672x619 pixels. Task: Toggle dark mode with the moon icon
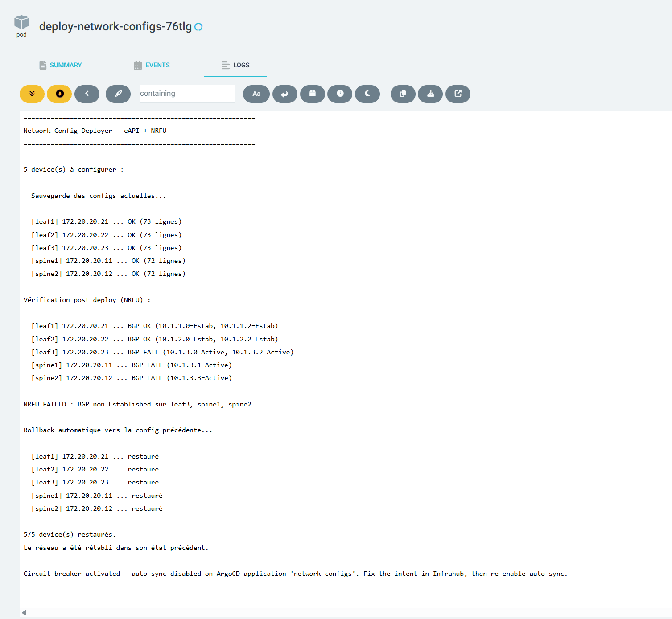pos(367,94)
